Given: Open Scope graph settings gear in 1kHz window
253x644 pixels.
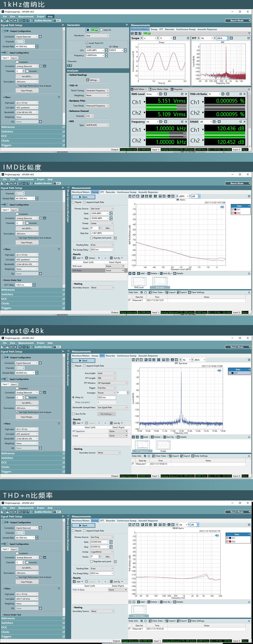Looking at the screenshot, I should point(174,38).
